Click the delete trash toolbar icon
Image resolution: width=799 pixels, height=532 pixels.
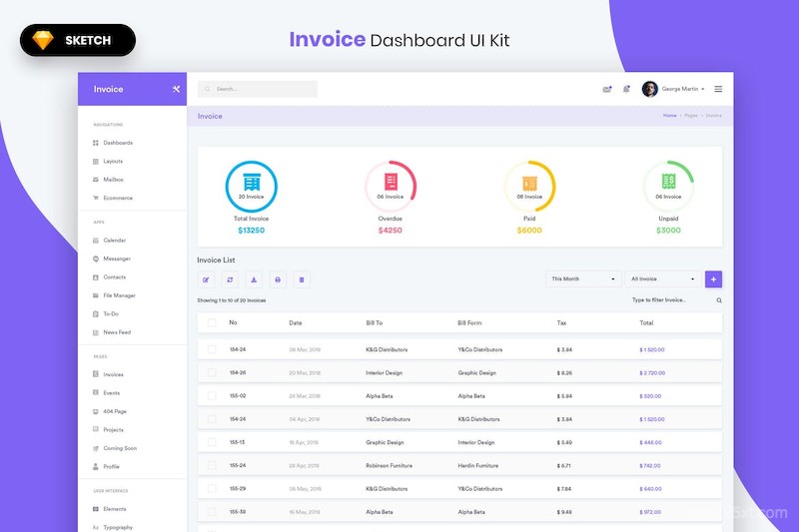pos(302,279)
